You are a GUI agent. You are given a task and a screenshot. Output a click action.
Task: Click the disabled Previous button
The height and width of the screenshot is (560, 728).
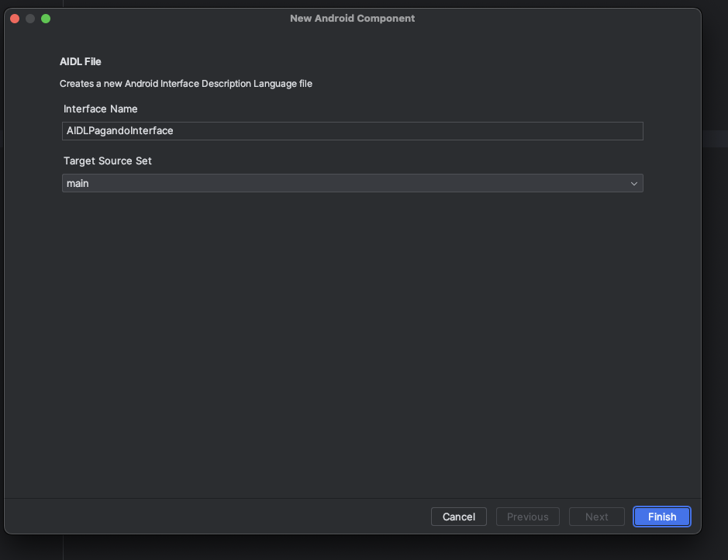pyautogui.click(x=527, y=517)
